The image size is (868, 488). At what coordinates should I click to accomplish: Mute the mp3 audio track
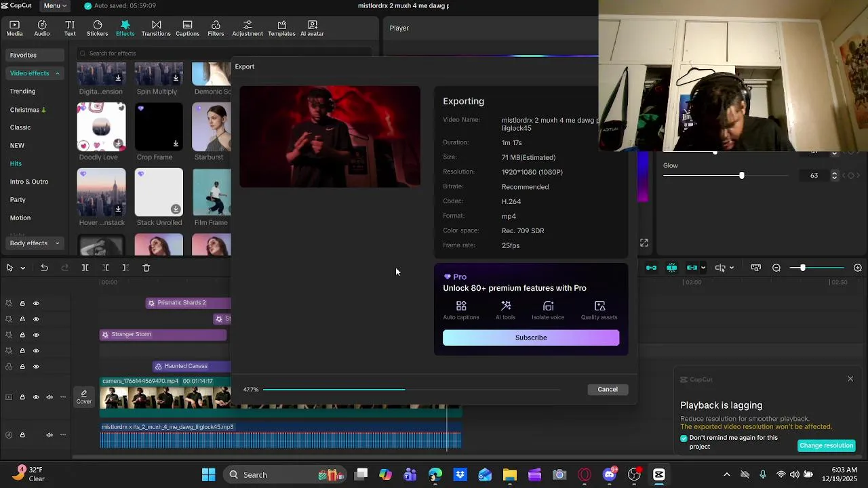coord(50,435)
